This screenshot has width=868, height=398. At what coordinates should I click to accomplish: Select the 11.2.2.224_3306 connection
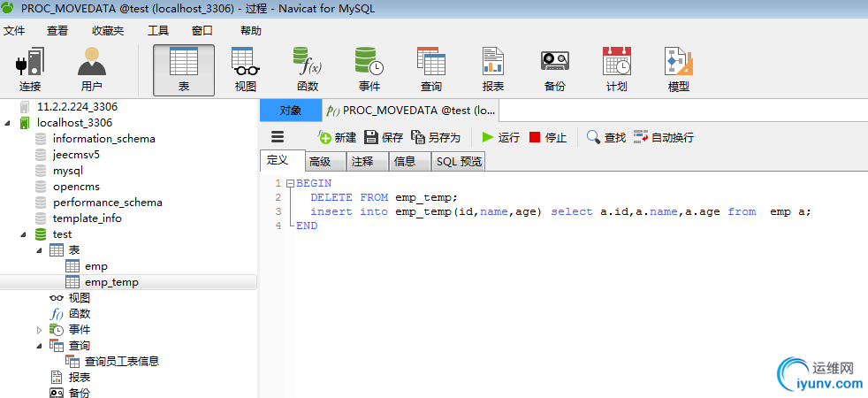pos(77,106)
